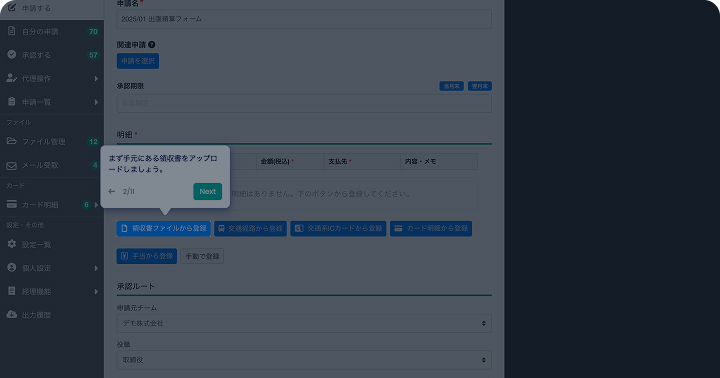720x378 pixels.
Task: Click the 内容・メモ column header
Action: pos(439,161)
